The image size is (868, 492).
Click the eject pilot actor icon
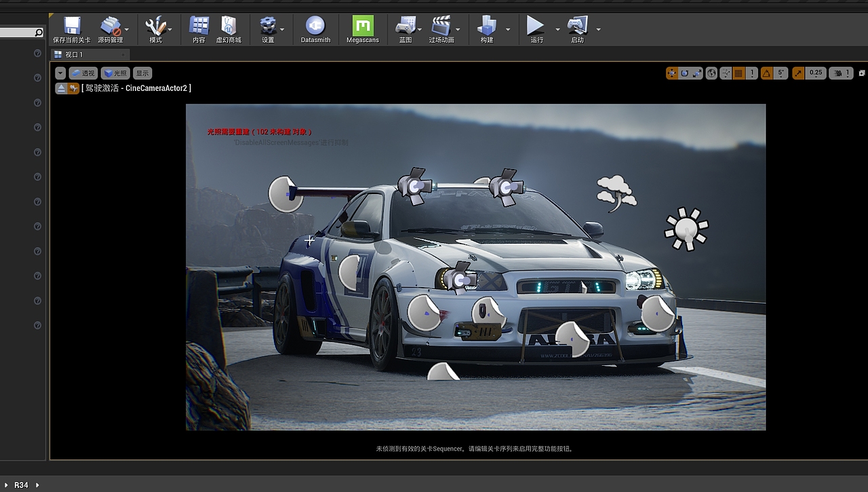click(x=61, y=88)
